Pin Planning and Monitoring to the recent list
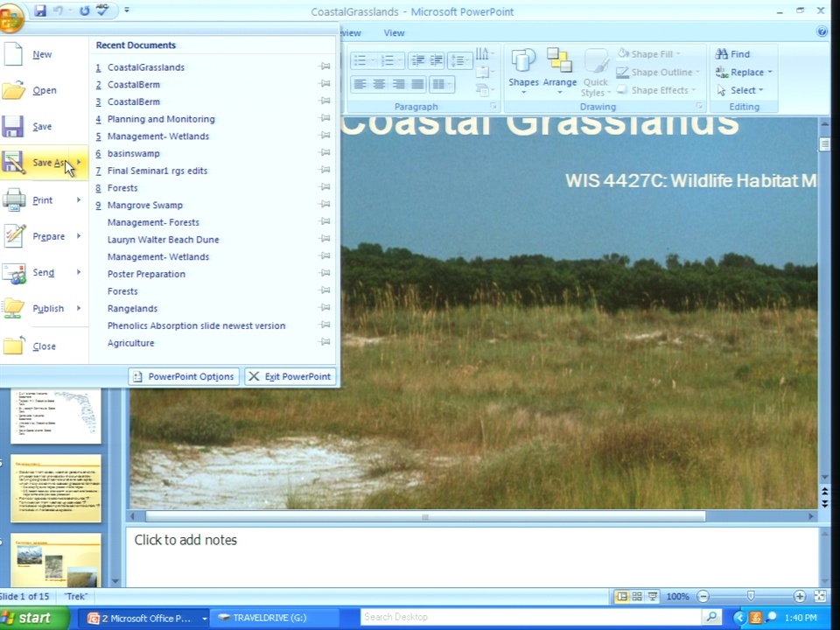This screenshot has height=630, width=840. coord(325,118)
